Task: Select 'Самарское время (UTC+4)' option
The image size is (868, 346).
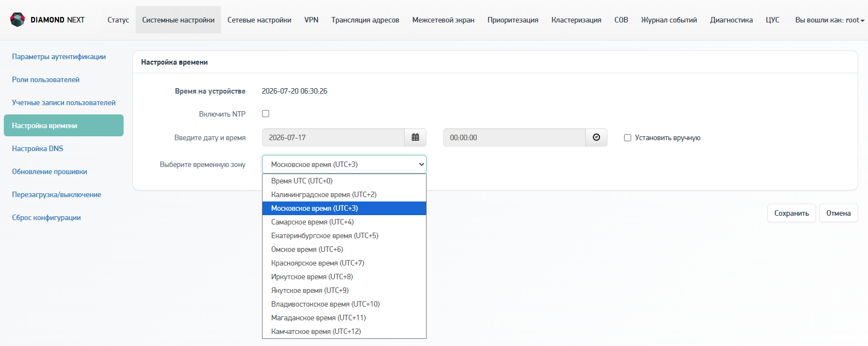Action: pos(344,222)
